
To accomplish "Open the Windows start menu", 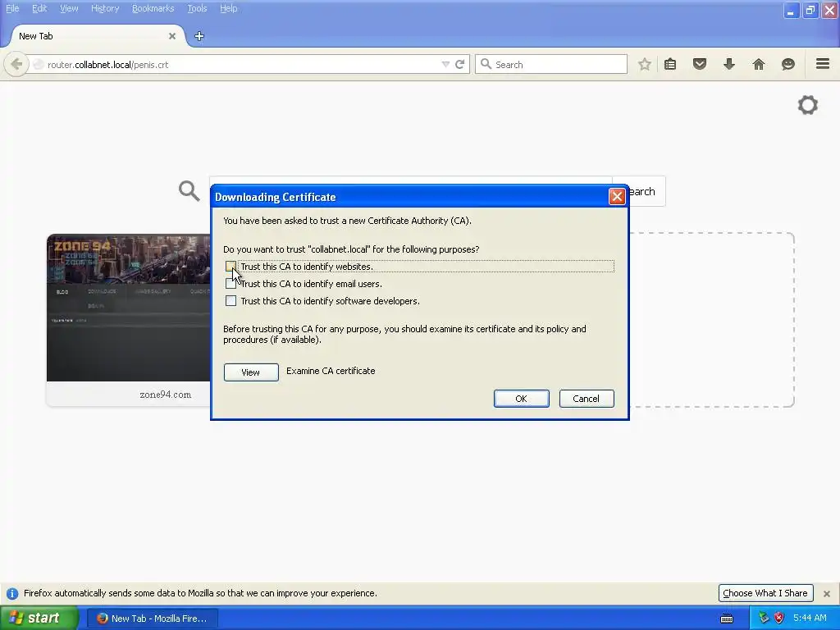I will tap(39, 619).
